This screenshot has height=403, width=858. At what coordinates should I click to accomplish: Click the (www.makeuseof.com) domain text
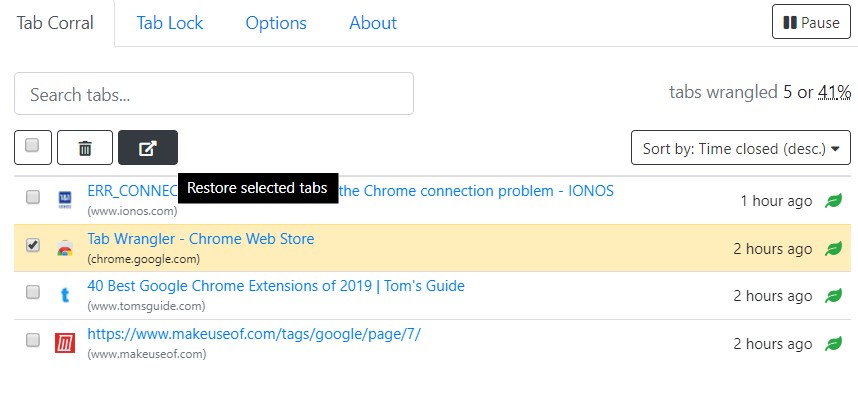click(x=147, y=354)
